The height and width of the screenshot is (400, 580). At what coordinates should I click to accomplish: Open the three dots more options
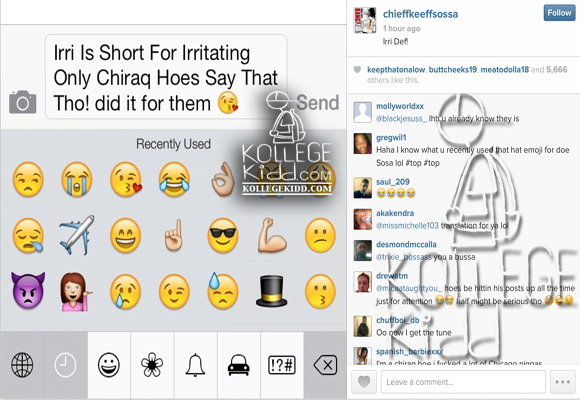click(563, 381)
